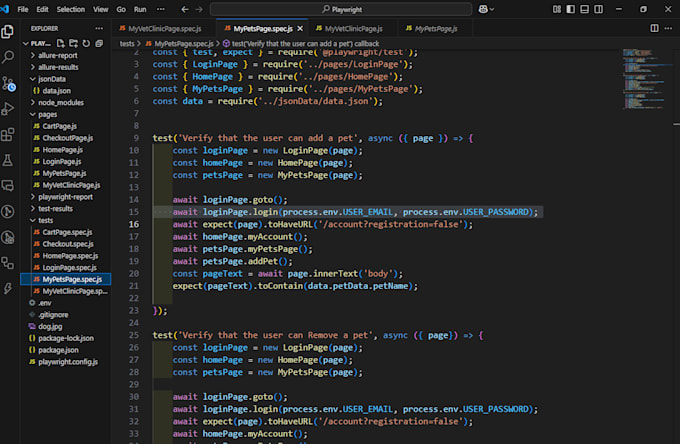680x444 pixels.
Task: Open the Customize Layout icon
Action: (557, 9)
